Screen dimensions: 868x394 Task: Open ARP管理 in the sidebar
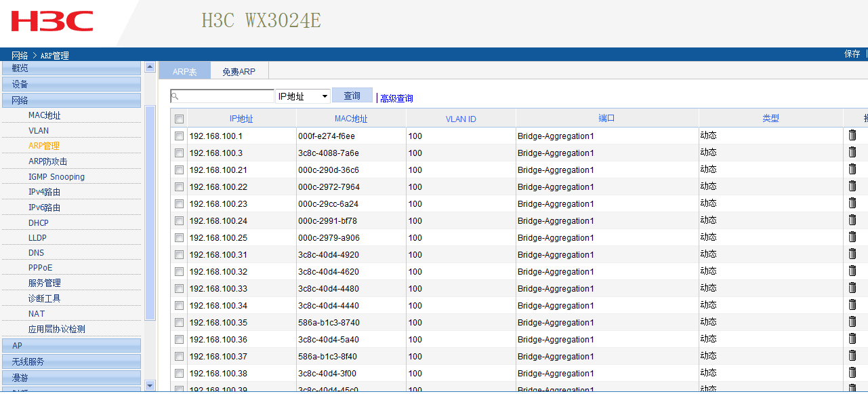(x=44, y=146)
